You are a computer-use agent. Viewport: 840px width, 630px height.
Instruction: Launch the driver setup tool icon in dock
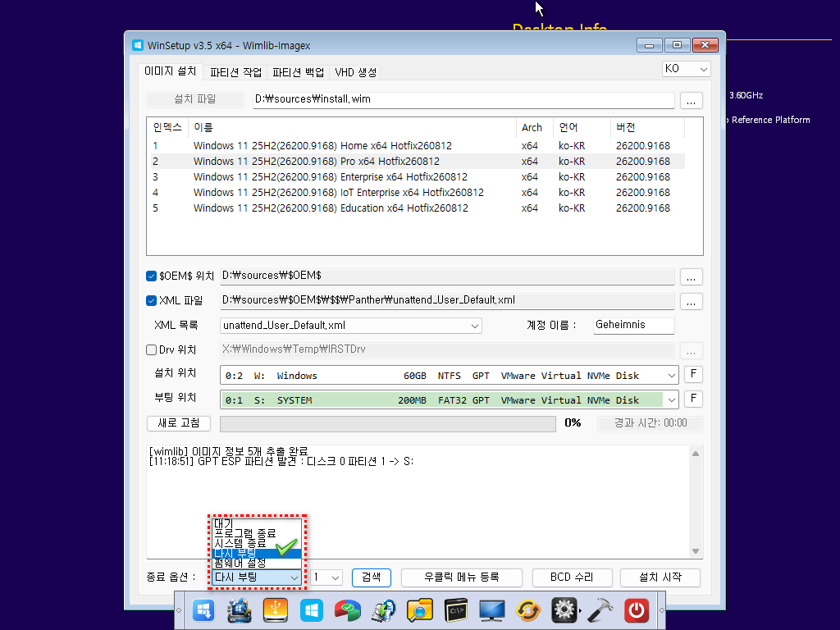pyautogui.click(x=240, y=610)
